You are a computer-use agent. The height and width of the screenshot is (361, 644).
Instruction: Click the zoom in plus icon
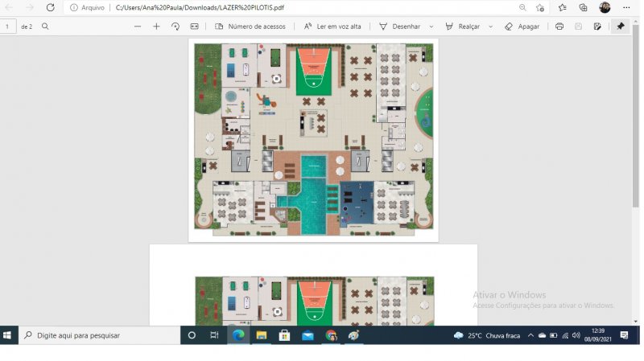click(x=156, y=27)
